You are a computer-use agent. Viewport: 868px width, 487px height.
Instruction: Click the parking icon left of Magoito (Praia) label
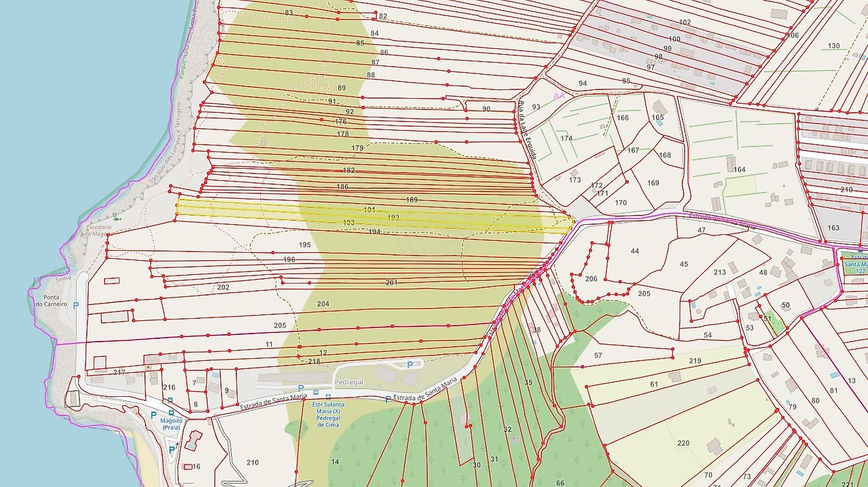point(154,415)
